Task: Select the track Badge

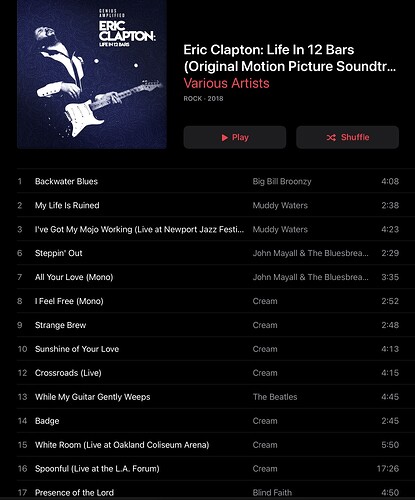Action: (208, 421)
